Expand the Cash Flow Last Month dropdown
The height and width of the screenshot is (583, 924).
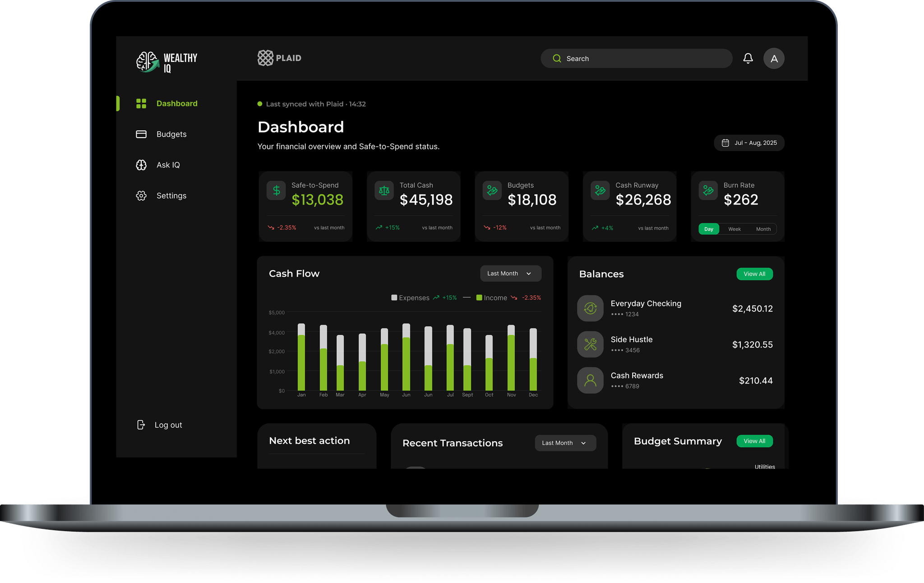(x=510, y=273)
